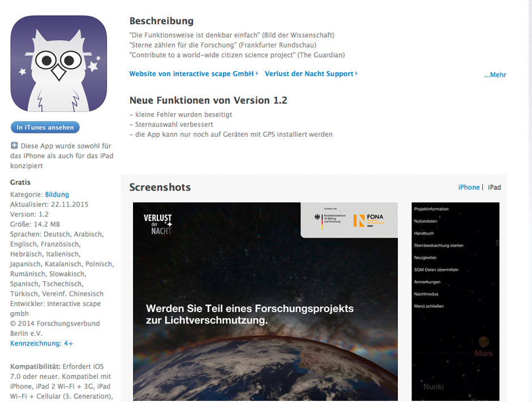Click the page scrollbar on right edge
Image resolution: width=532 pixels, height=402 pixels.
coord(530,201)
